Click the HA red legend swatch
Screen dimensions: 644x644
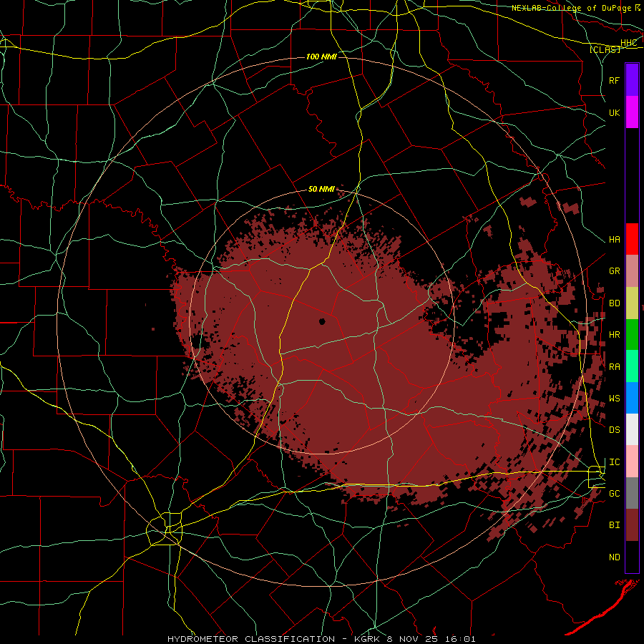point(632,239)
